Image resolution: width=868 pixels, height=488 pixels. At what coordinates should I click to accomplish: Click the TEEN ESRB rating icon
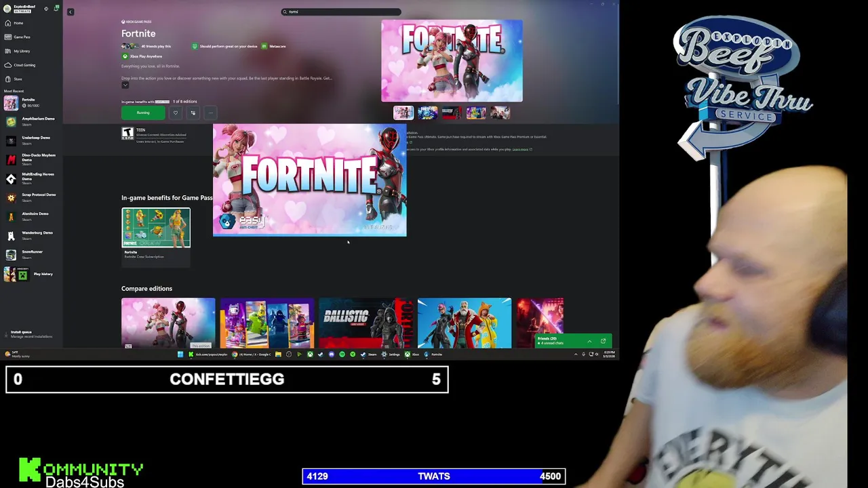coord(127,134)
